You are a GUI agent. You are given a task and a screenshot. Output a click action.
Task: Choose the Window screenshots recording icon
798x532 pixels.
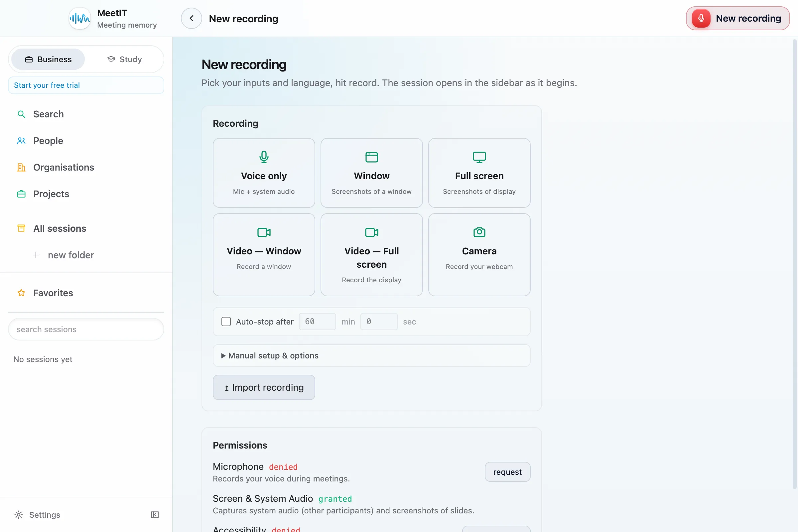(x=371, y=157)
